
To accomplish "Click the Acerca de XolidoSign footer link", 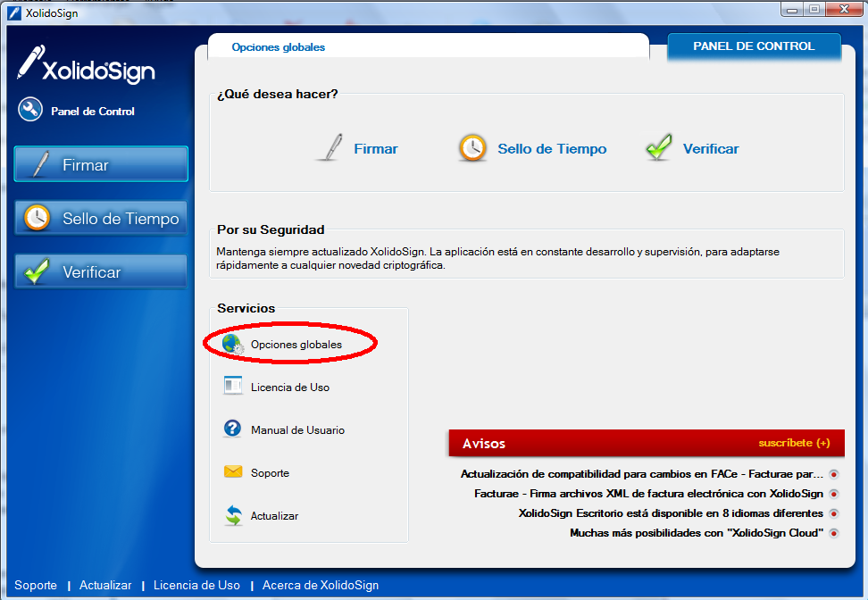I will (x=321, y=585).
